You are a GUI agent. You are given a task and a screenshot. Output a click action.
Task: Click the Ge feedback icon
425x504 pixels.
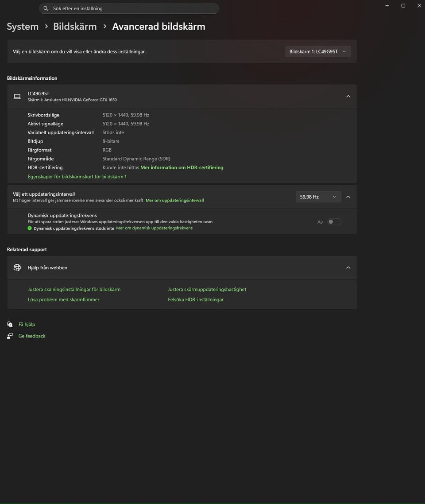pyautogui.click(x=10, y=336)
